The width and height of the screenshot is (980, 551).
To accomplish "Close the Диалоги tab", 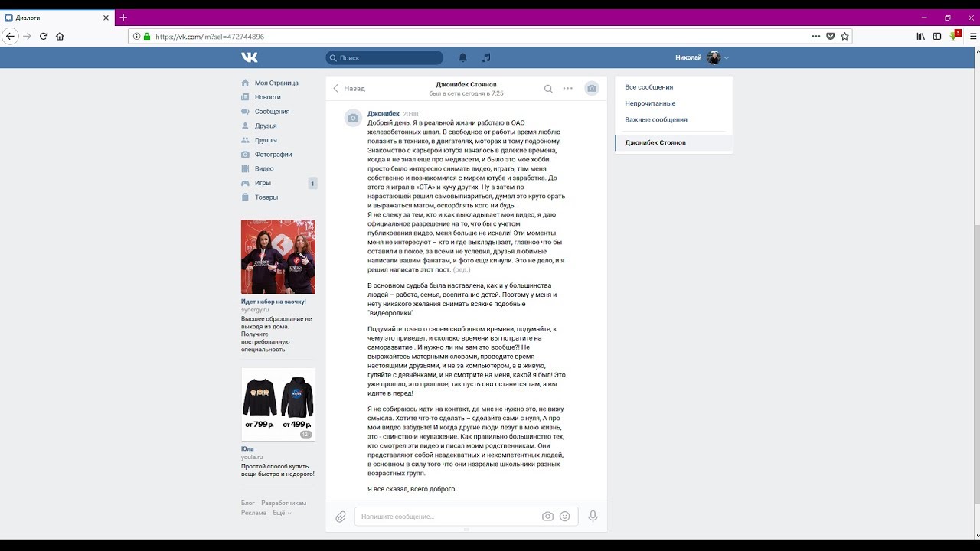I will pyautogui.click(x=106, y=18).
